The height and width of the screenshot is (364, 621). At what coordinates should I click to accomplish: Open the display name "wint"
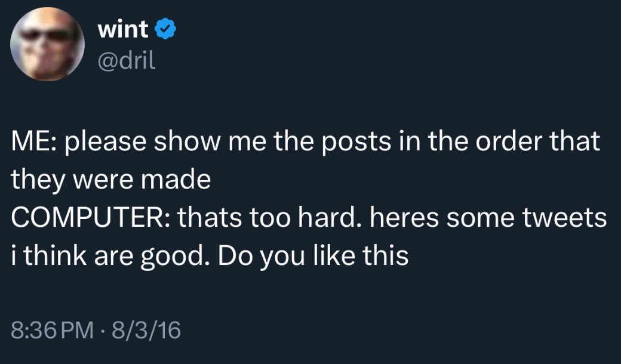click(122, 29)
